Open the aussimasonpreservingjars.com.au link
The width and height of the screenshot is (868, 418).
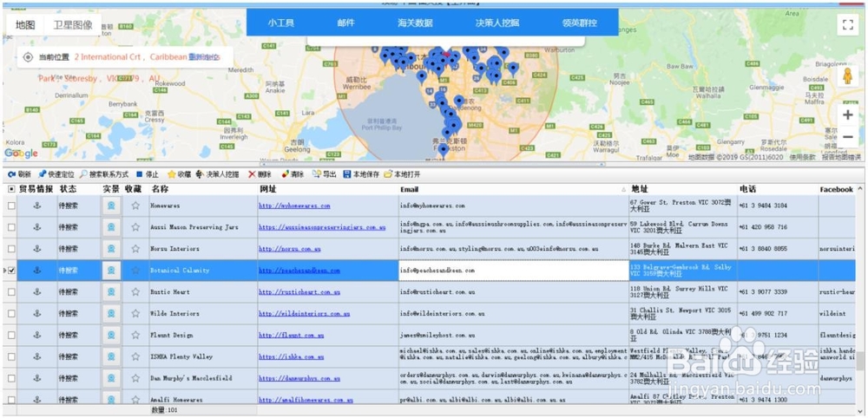322,227
